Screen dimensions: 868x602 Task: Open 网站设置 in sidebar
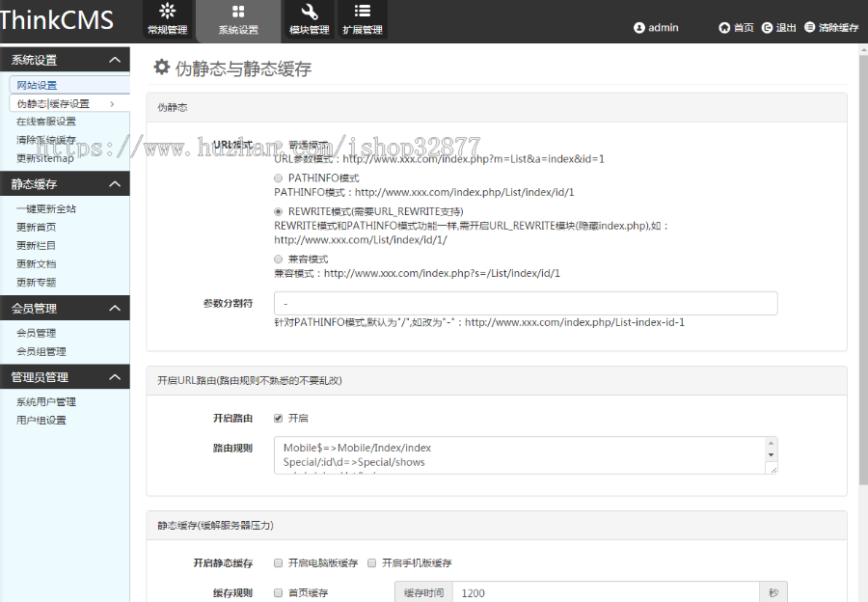[x=69, y=85]
